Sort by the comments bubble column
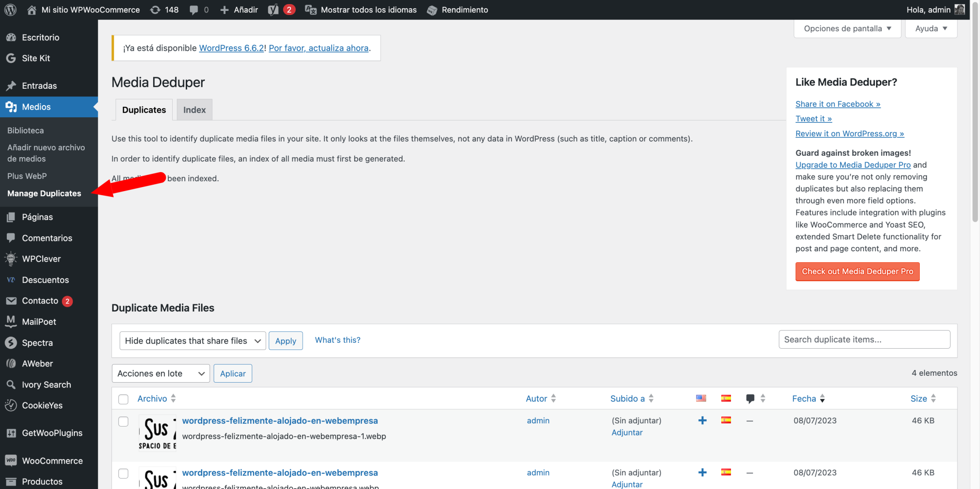 [x=755, y=399]
